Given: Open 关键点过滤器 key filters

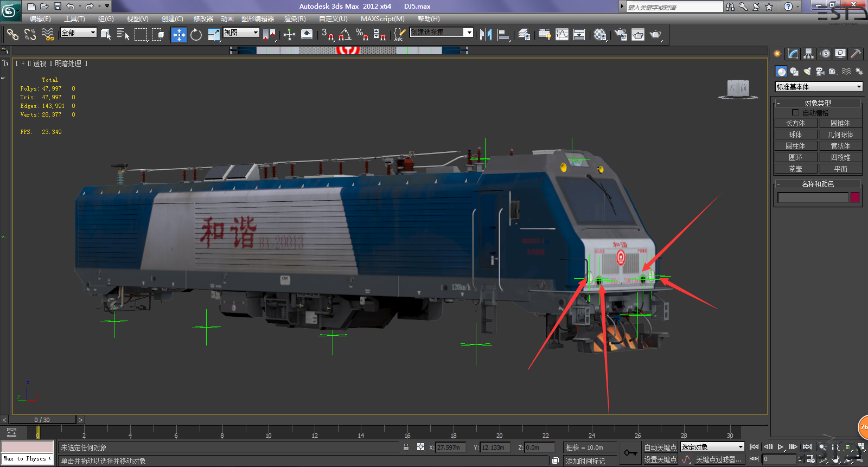Looking at the screenshot, I should click(x=718, y=459).
